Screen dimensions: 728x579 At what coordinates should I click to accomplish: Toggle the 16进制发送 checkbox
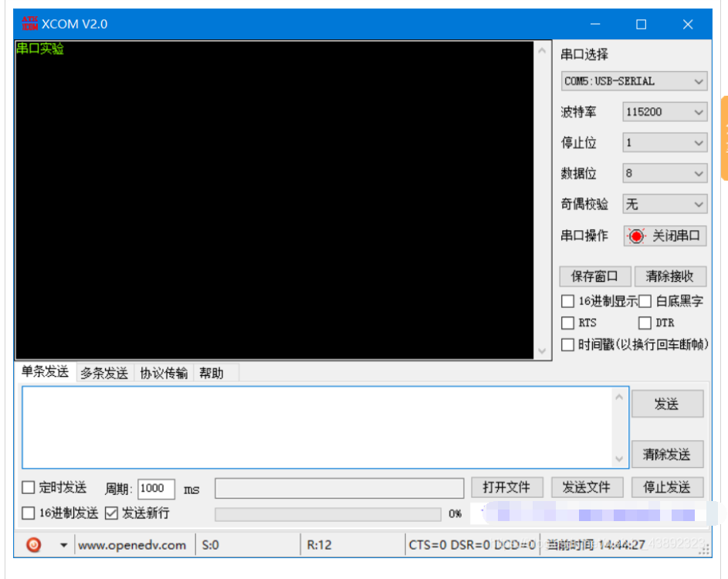[x=29, y=513]
